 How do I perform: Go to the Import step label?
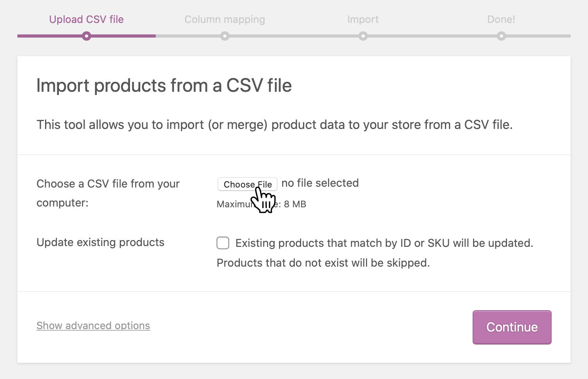tap(363, 19)
